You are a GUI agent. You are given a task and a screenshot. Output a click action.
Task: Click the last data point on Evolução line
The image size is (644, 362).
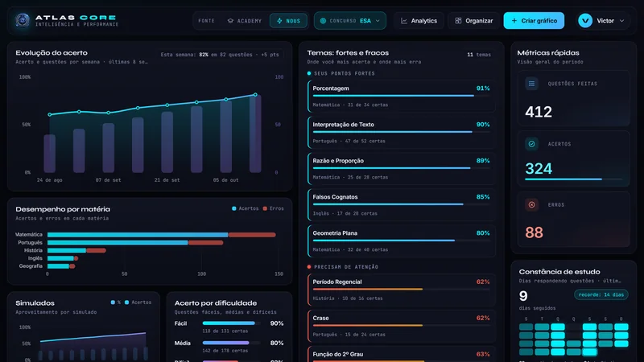255,95
